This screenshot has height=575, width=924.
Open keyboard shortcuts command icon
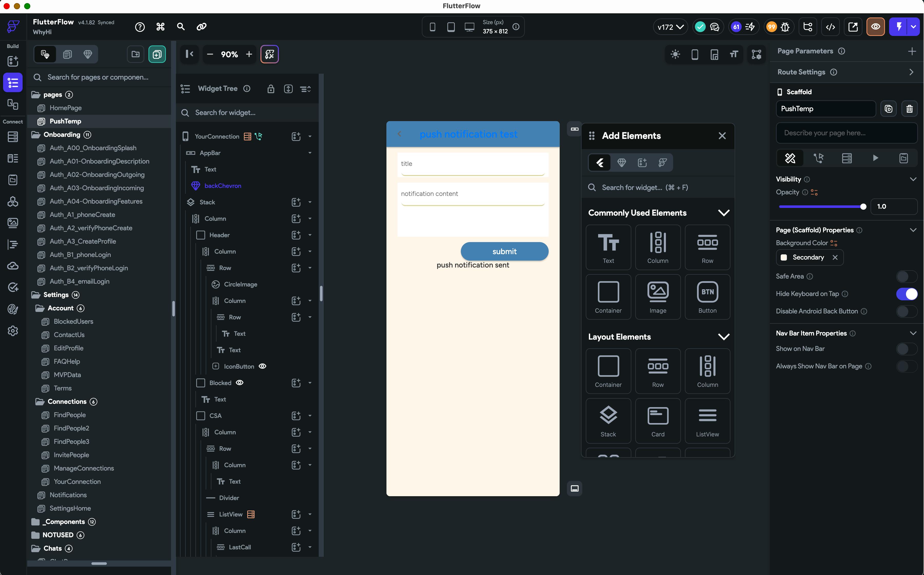[161, 27]
